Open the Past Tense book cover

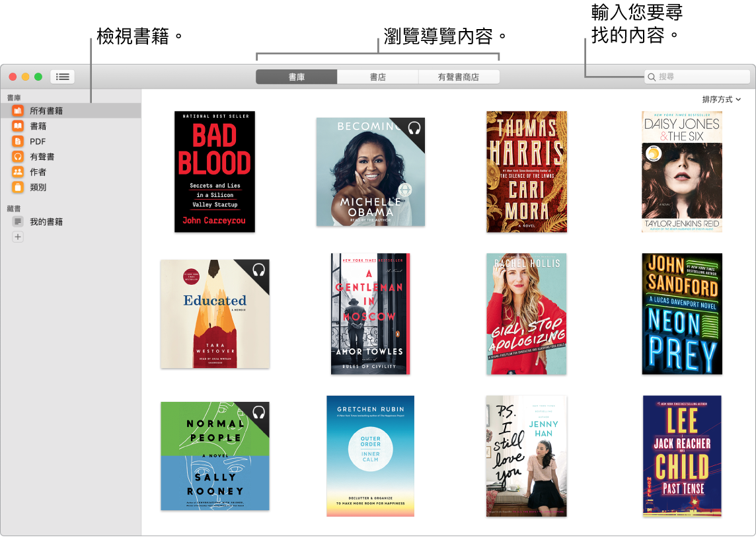coord(682,456)
